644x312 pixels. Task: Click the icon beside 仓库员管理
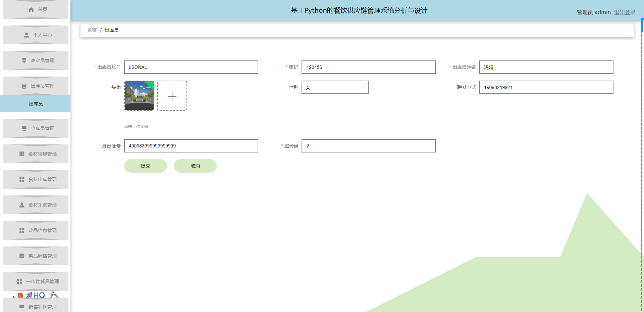pos(24,128)
